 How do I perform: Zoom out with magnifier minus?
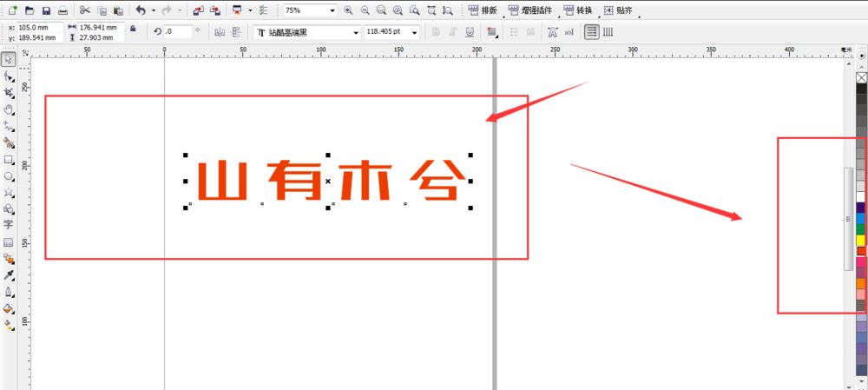365,10
